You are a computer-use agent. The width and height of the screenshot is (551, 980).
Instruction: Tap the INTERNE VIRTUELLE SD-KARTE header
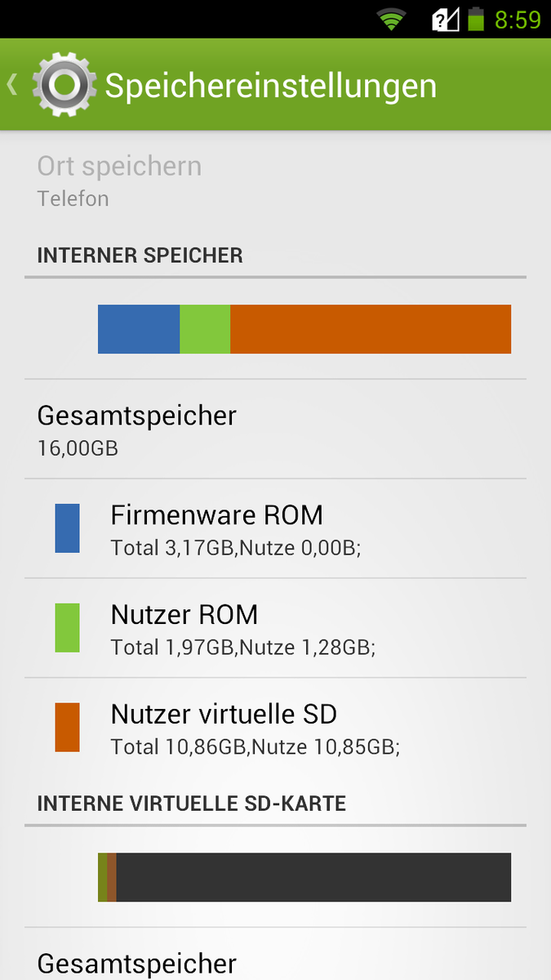click(x=192, y=804)
